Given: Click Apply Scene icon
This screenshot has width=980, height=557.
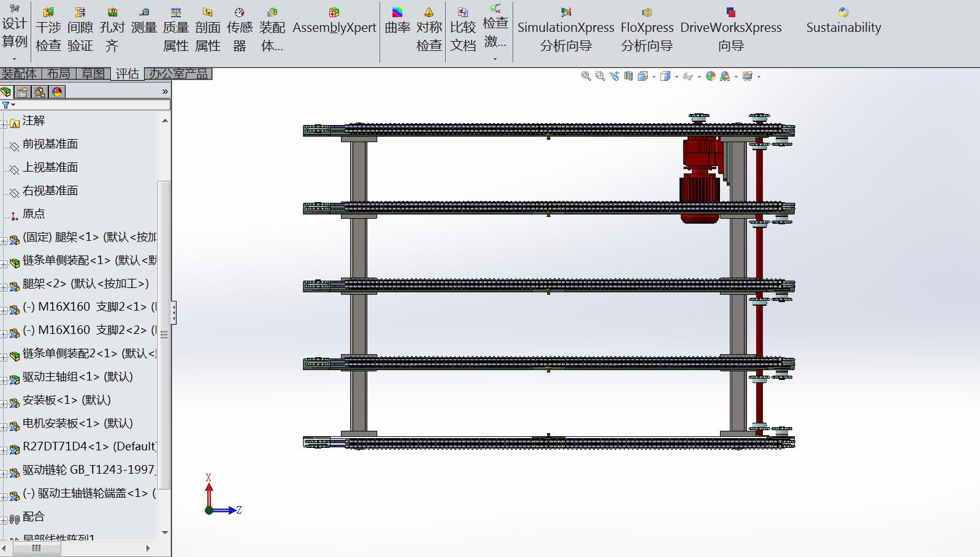Looking at the screenshot, I should point(725,76).
